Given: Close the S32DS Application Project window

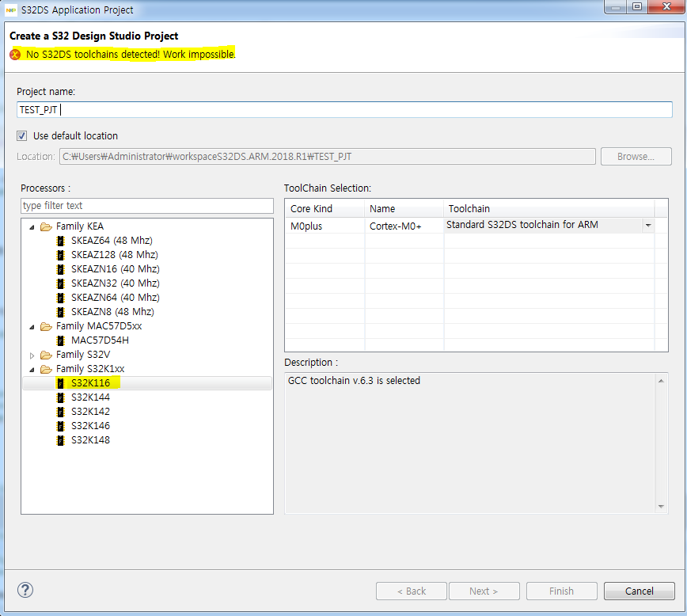Looking at the screenshot, I should tap(666, 6).
